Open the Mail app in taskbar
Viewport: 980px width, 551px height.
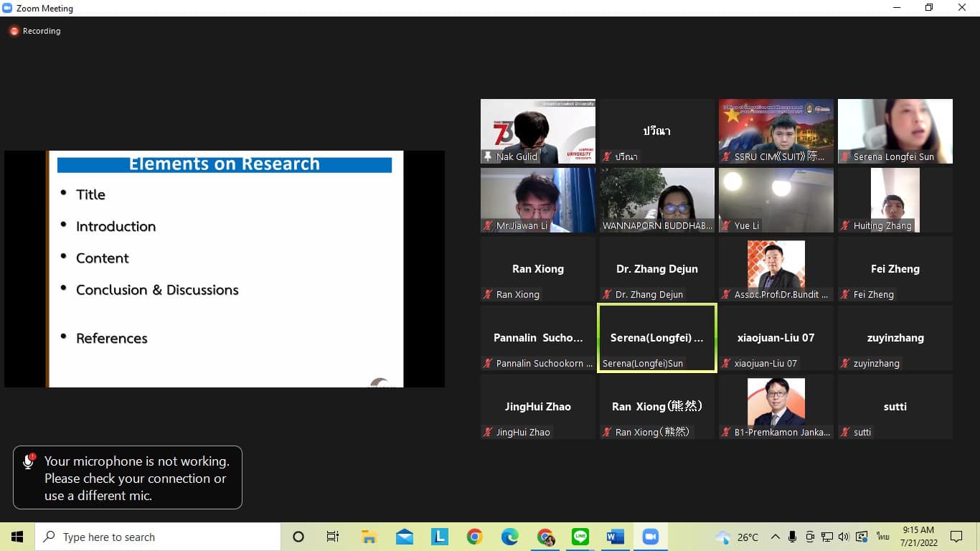coord(404,537)
